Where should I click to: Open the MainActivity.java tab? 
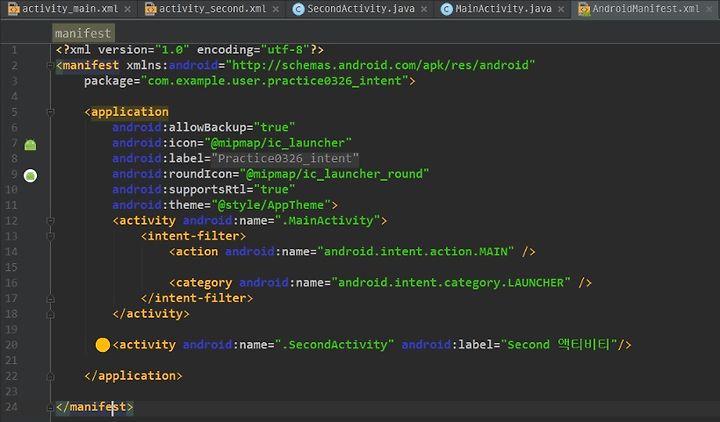(x=503, y=9)
